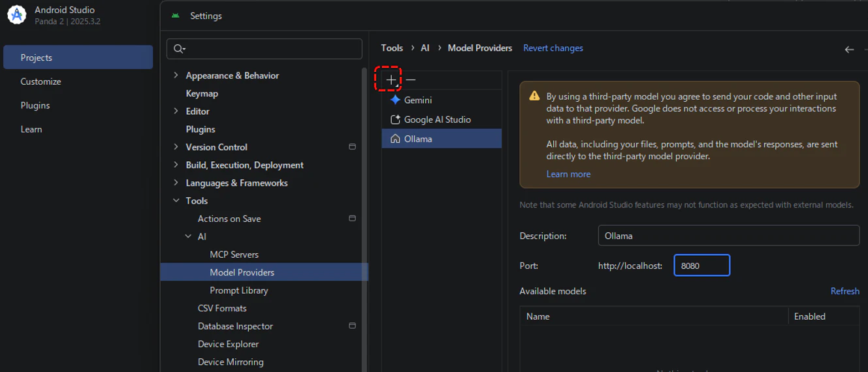The height and width of the screenshot is (372, 868).
Task: Go back with the left arrow icon
Action: [x=849, y=49]
